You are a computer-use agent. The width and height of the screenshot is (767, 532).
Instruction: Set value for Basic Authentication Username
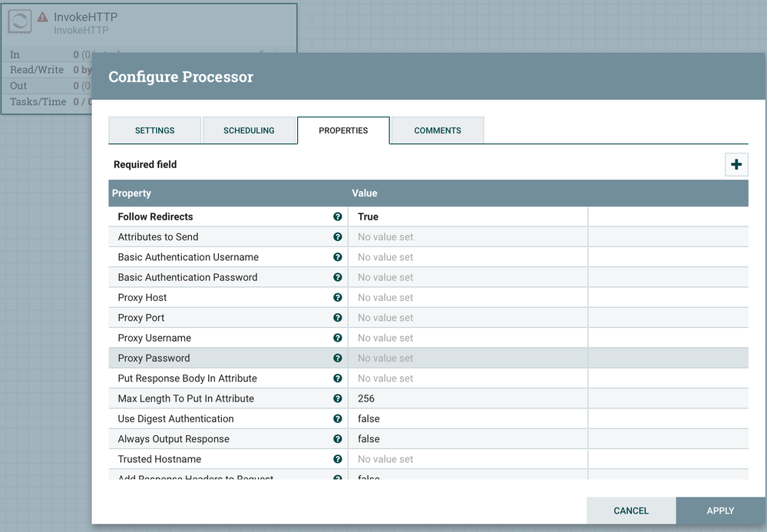pos(468,257)
